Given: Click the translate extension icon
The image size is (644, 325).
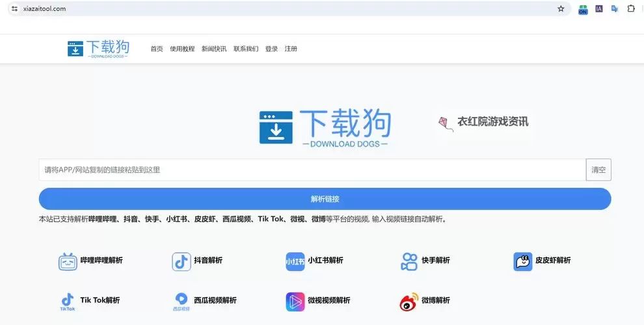Looking at the screenshot, I should coord(615,8).
